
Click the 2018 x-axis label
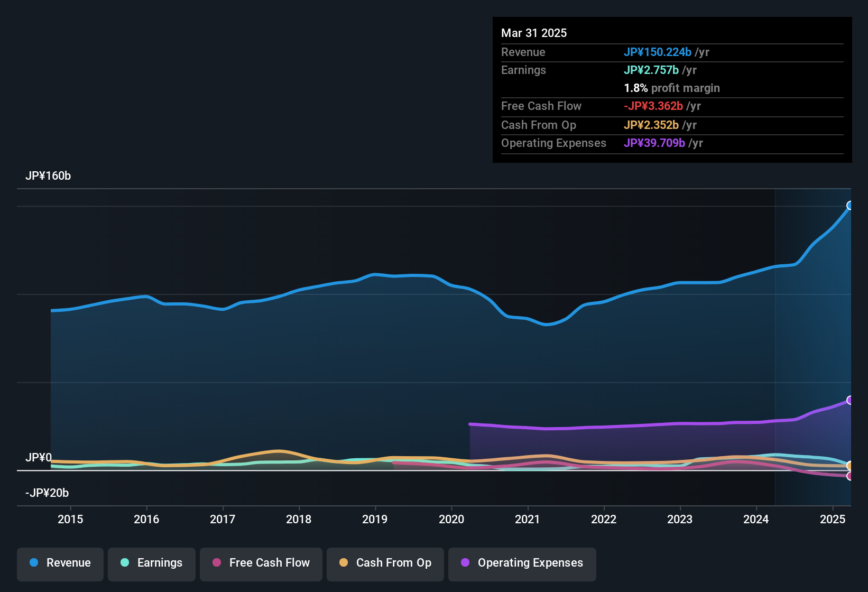point(299,519)
